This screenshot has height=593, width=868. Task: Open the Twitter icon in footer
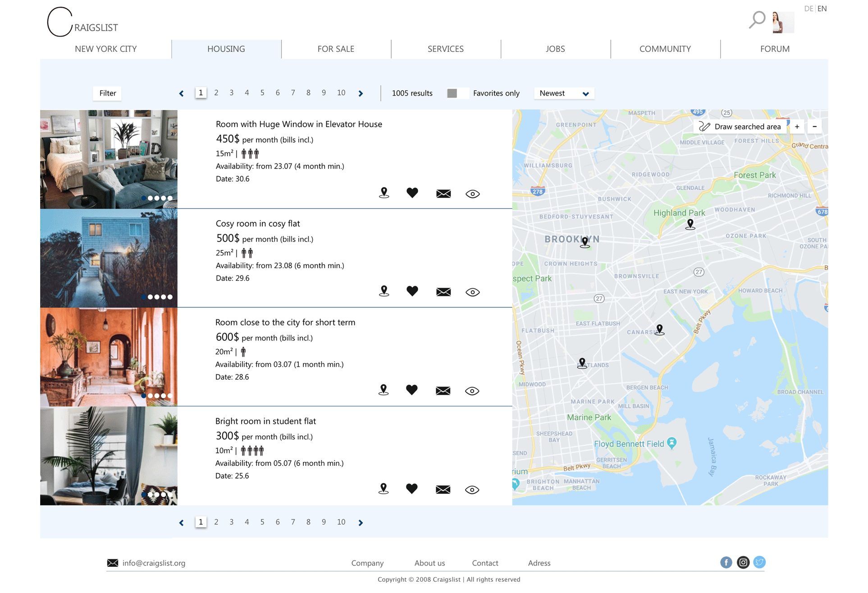[759, 562]
